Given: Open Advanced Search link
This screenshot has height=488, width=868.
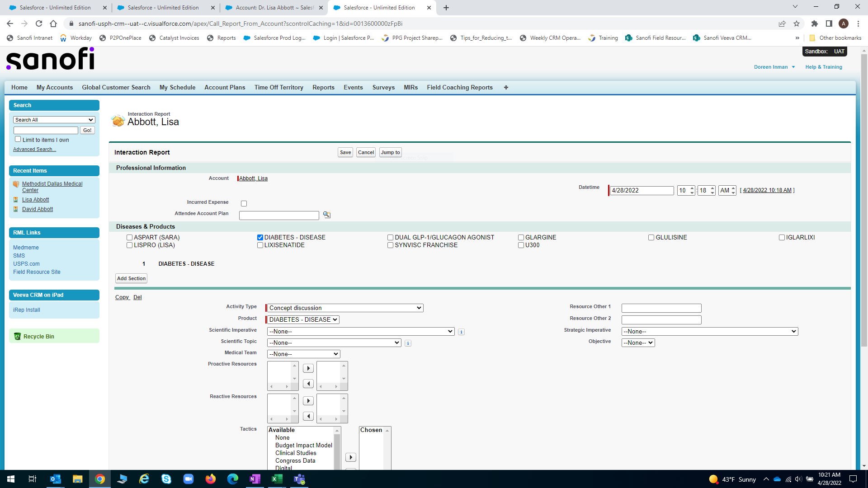Looking at the screenshot, I should (34, 150).
